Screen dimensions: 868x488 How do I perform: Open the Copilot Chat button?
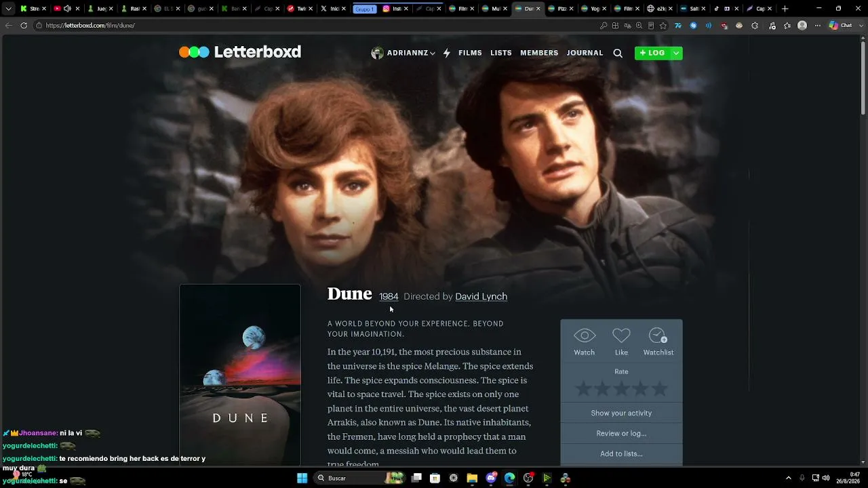tap(841, 26)
